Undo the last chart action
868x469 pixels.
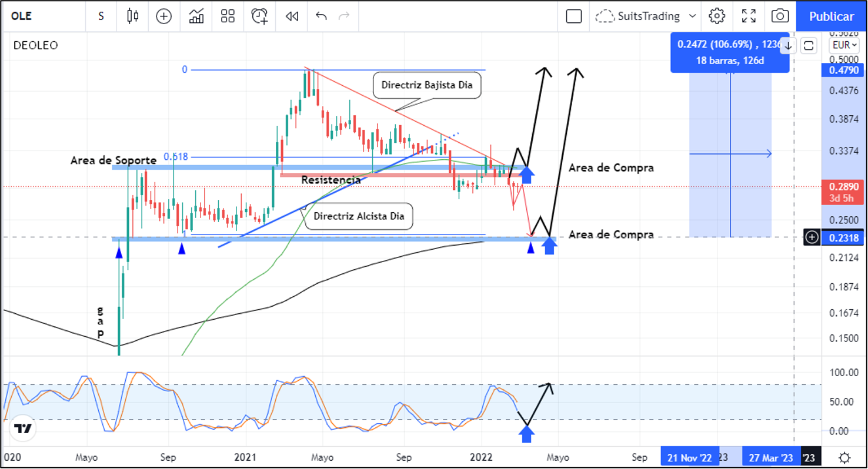[x=321, y=16]
